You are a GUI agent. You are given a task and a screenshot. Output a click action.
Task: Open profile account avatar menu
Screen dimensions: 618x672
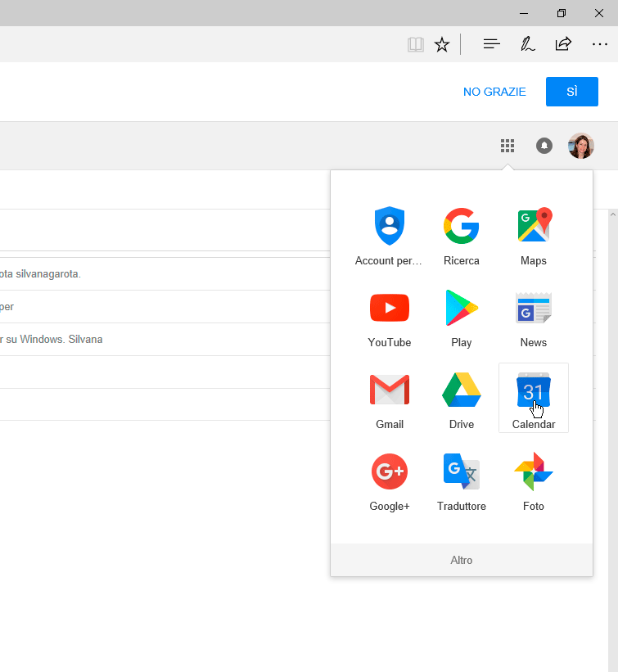pos(580,146)
